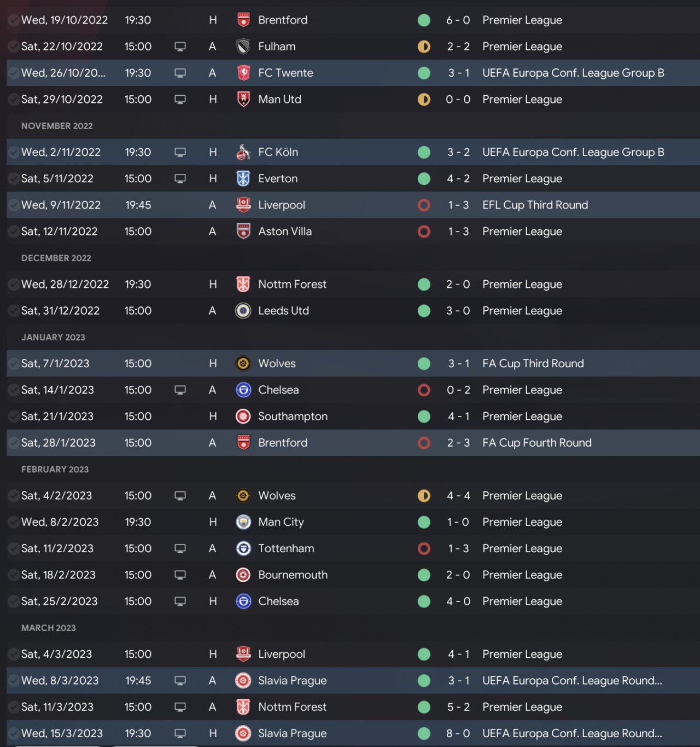Click the FC Twente club badge

(243, 73)
